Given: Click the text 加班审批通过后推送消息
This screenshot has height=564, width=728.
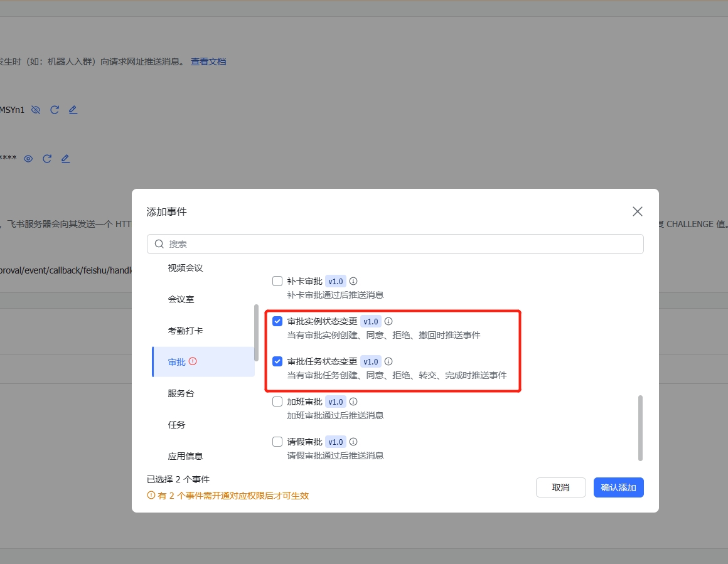Looking at the screenshot, I should click(335, 415).
